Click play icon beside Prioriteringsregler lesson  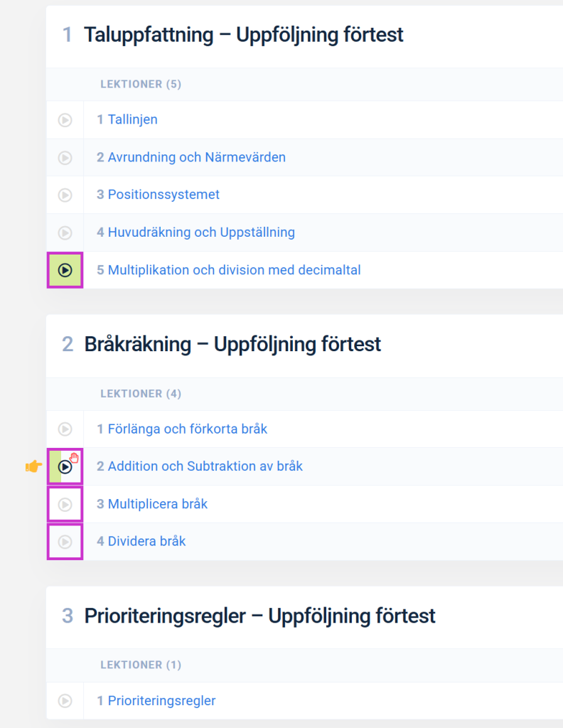pos(65,701)
